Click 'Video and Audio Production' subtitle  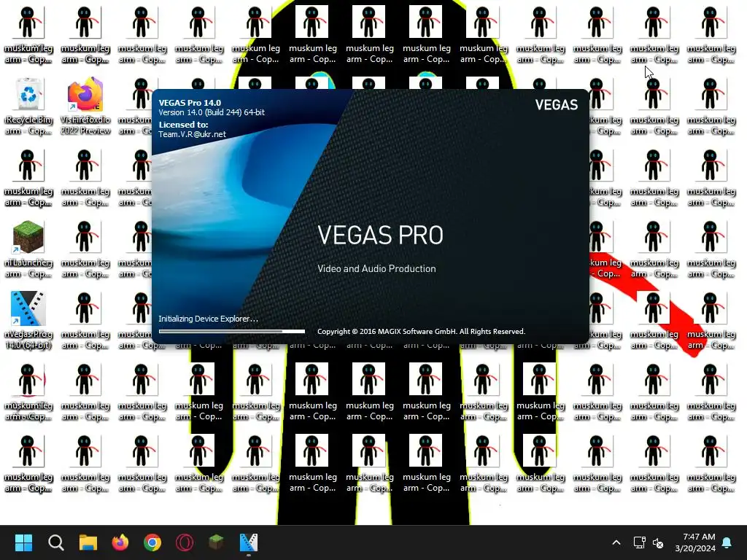pos(376,268)
